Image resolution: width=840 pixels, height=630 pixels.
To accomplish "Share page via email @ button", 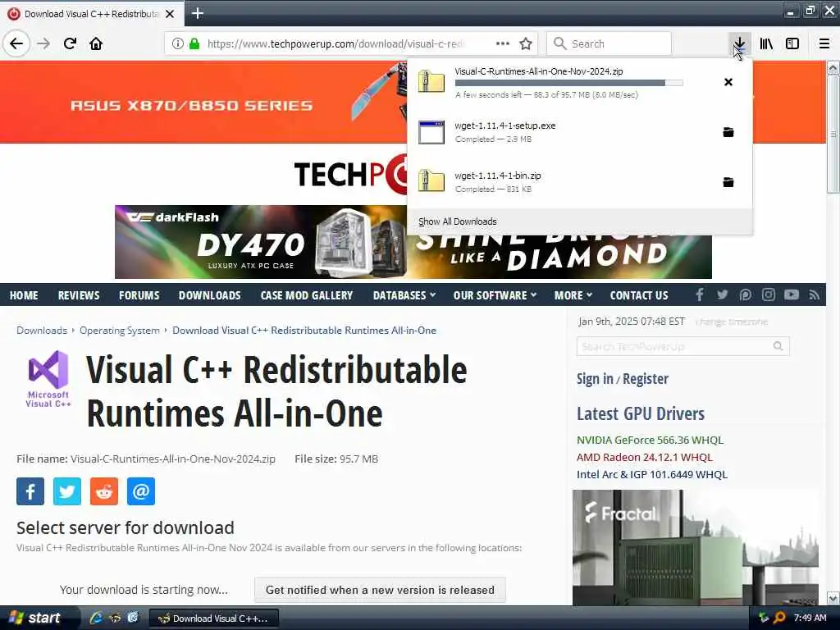I will click(x=141, y=491).
